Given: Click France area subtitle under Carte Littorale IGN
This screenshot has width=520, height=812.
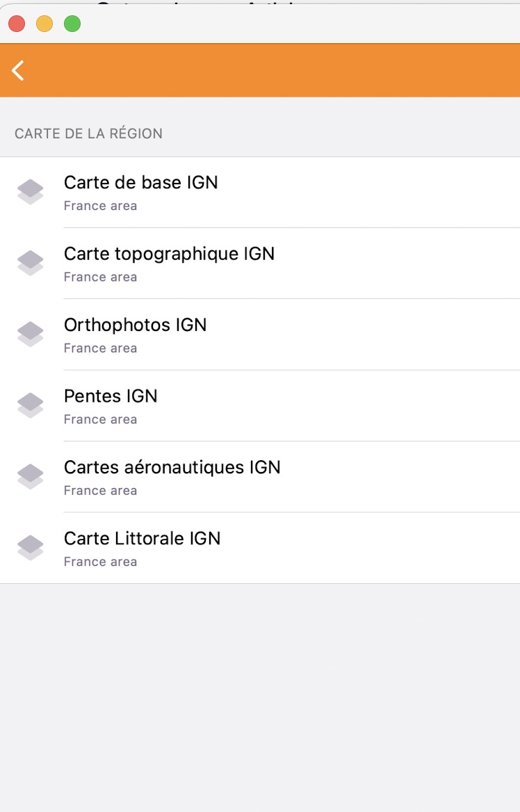Looking at the screenshot, I should coord(100,562).
